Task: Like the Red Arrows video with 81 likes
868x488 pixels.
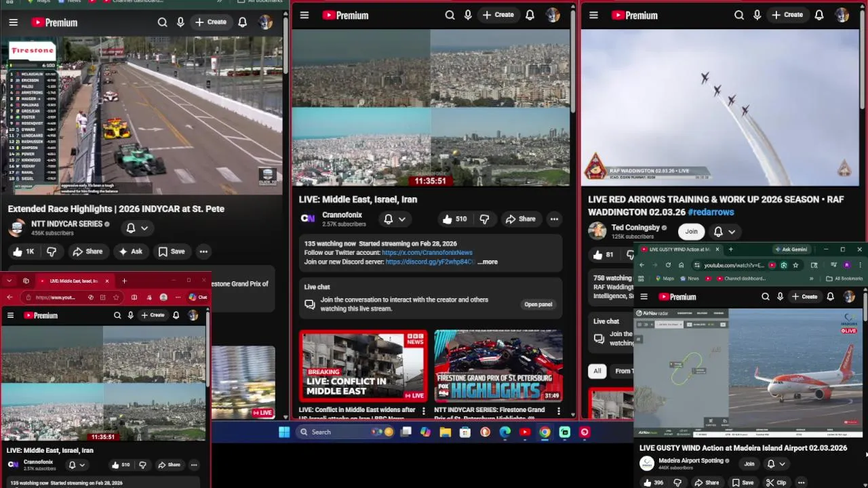Action: pos(602,255)
